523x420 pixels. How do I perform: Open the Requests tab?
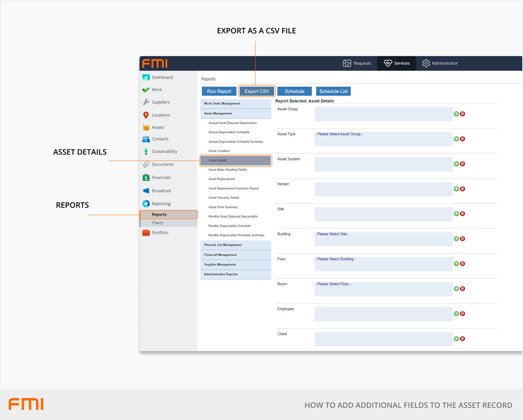357,63
